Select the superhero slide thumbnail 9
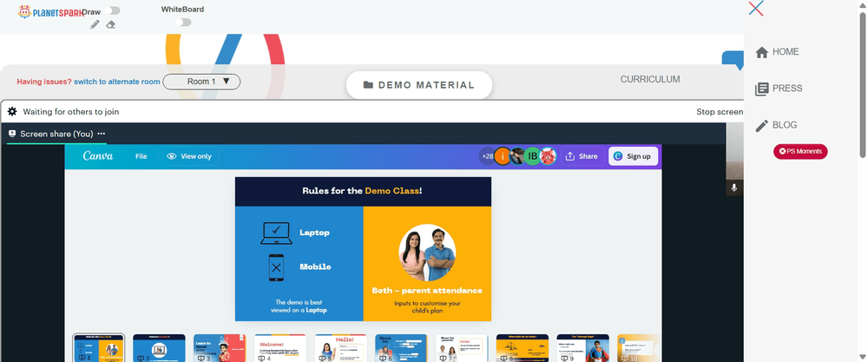868x362 pixels. click(x=583, y=347)
